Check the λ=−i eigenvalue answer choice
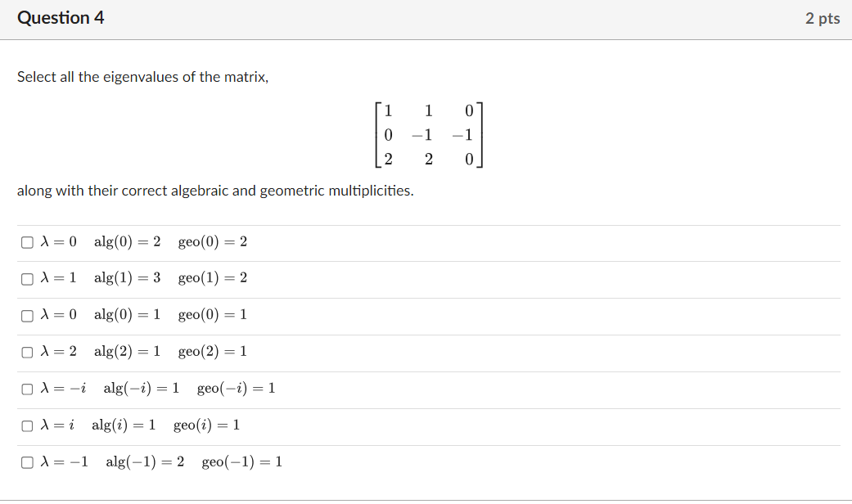 [26, 389]
